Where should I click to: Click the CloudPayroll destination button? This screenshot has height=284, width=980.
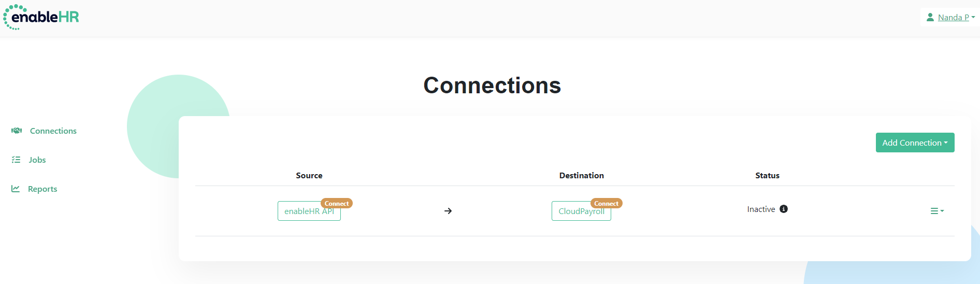click(581, 211)
